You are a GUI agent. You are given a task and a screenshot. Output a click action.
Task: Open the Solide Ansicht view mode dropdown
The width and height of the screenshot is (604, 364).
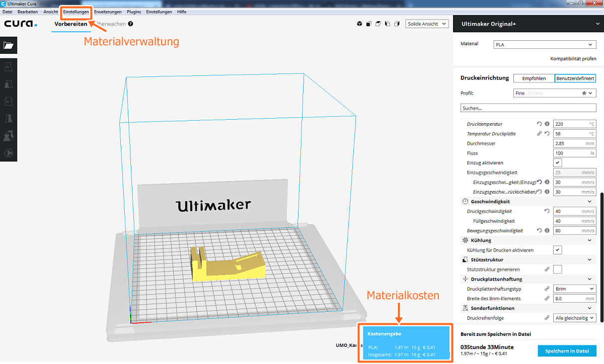[426, 23]
